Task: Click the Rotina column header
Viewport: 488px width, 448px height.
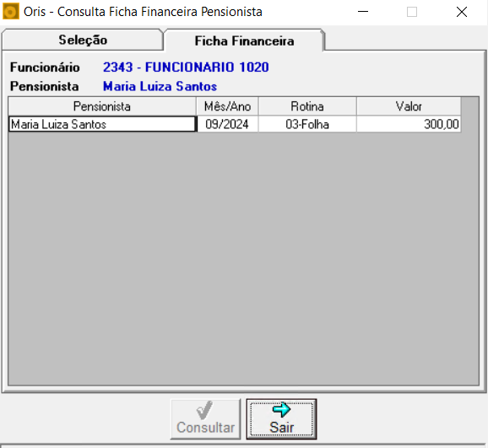Action: (x=307, y=106)
